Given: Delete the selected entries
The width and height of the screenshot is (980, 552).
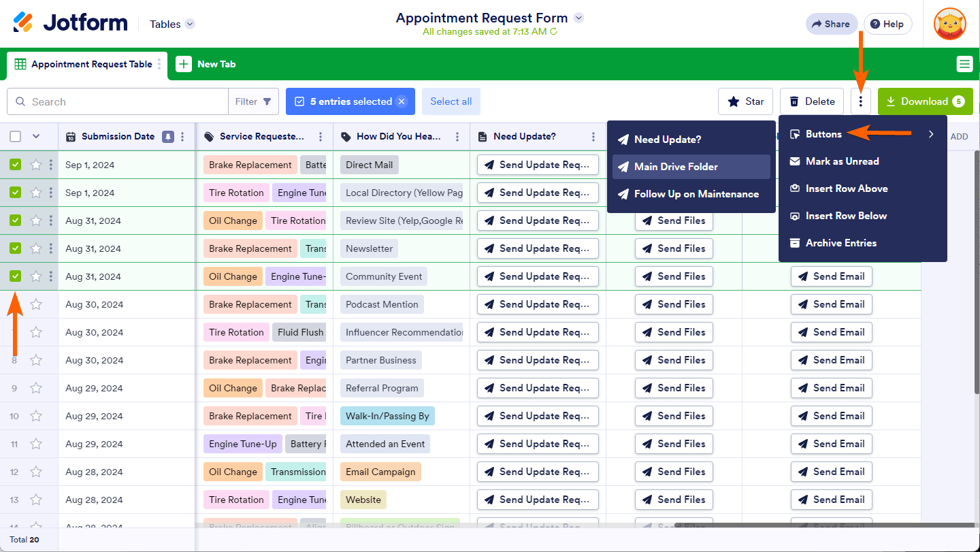Looking at the screenshot, I should point(812,101).
